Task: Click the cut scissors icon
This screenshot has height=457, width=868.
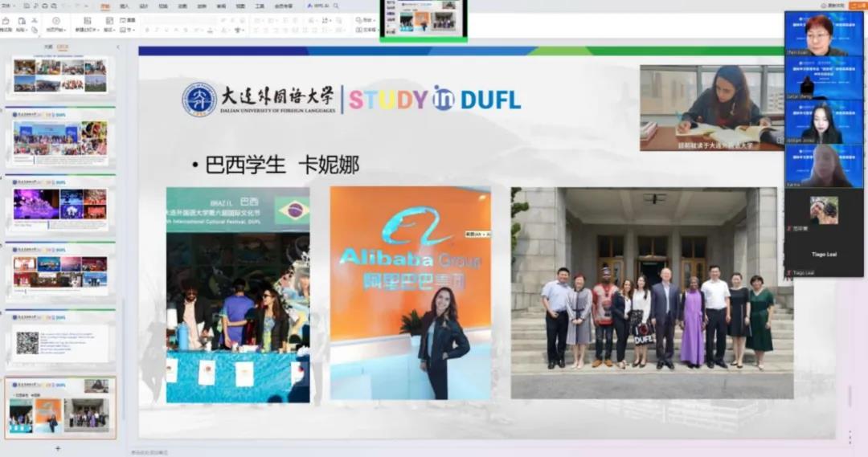Action: [35, 20]
